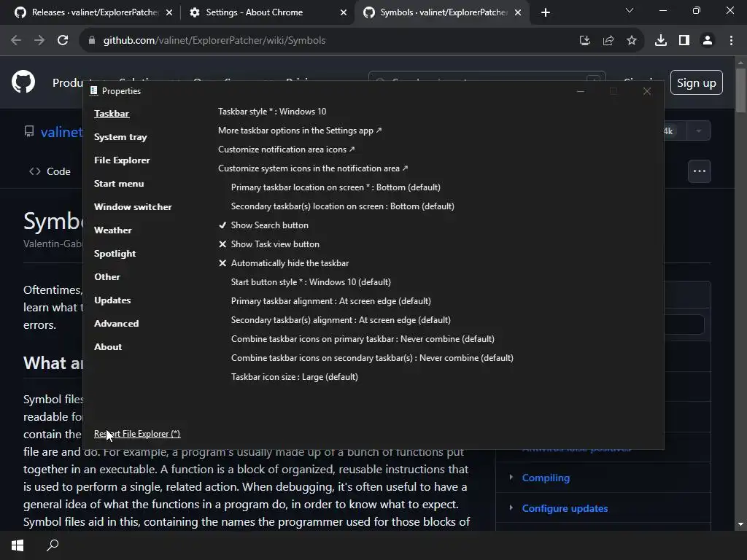Open the Compiling wiki link
This screenshot has width=747, height=560.
pos(546,478)
